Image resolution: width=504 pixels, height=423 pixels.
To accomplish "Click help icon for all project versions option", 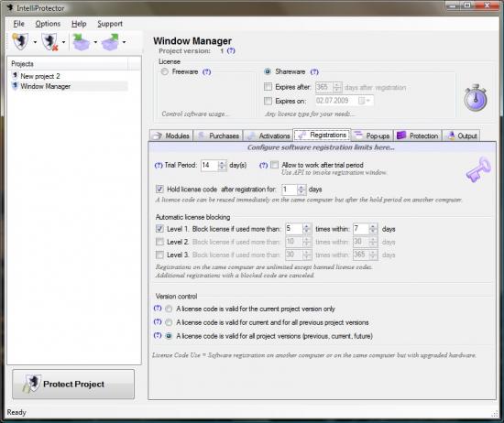I will (158, 335).
